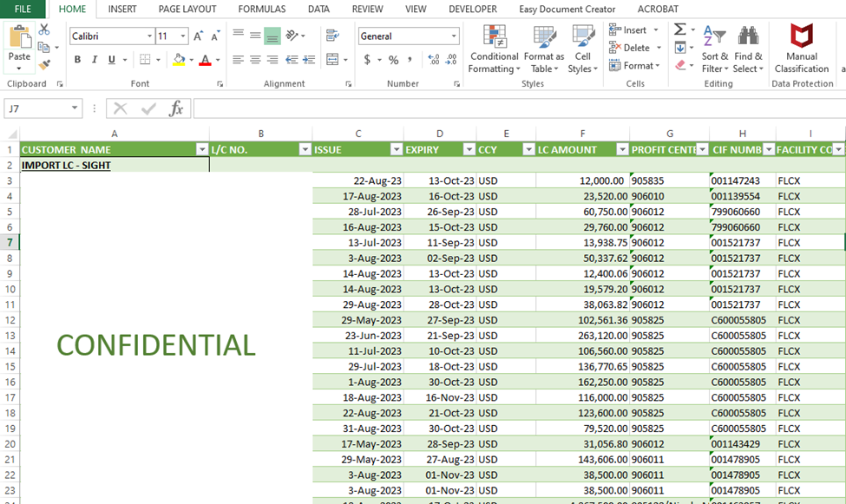
Task: Open the FORMULAS ribbon tab
Action: [261, 9]
